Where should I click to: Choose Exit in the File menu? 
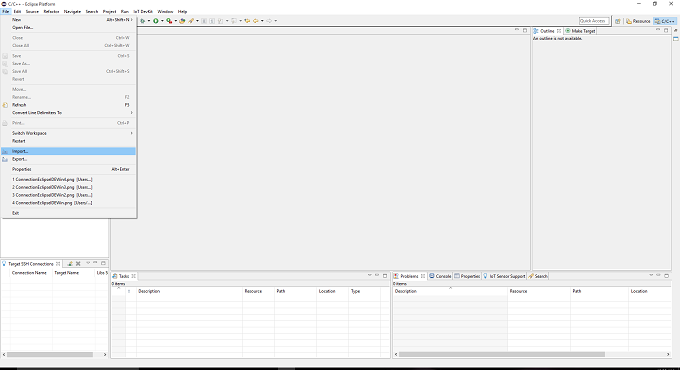[x=69, y=213]
